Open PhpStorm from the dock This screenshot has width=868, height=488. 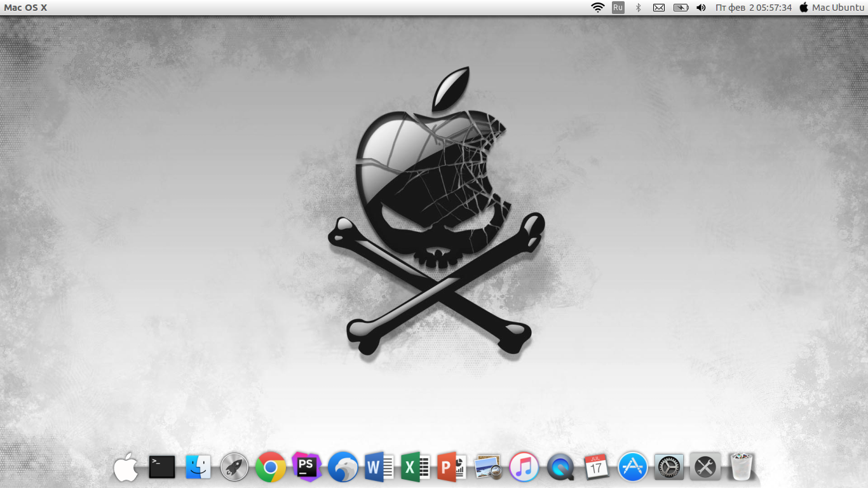[307, 467]
